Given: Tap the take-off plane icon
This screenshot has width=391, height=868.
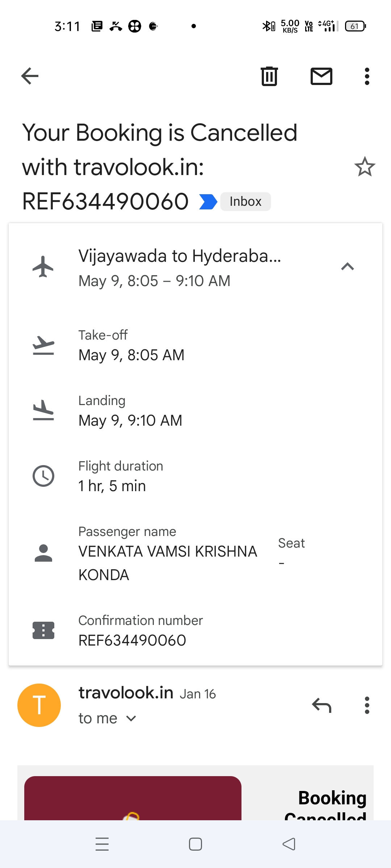Looking at the screenshot, I should pos(43,345).
